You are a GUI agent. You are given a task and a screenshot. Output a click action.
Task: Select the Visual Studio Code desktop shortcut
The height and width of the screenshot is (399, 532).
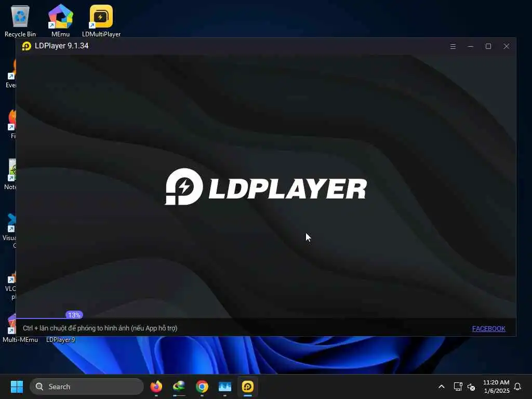(10, 231)
